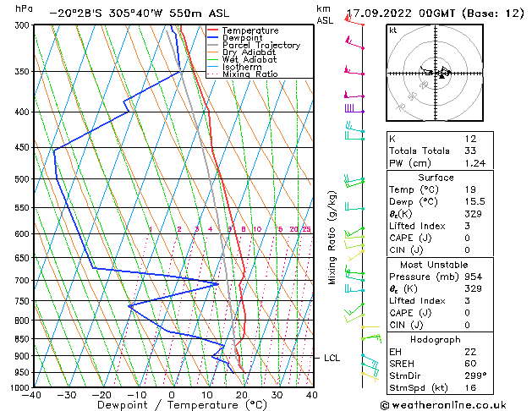Click the hodograph plot center trace

[436, 73]
